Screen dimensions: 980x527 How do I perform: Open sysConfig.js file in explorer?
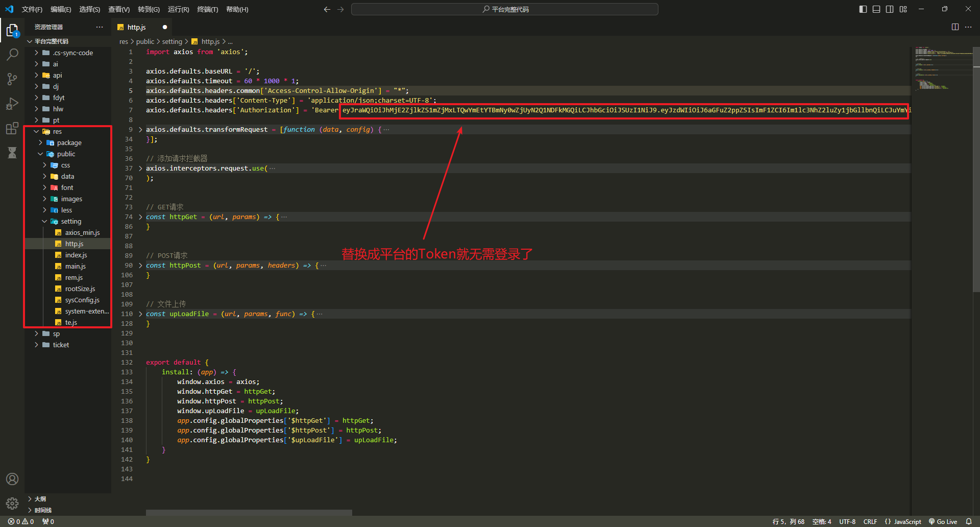[68, 300]
